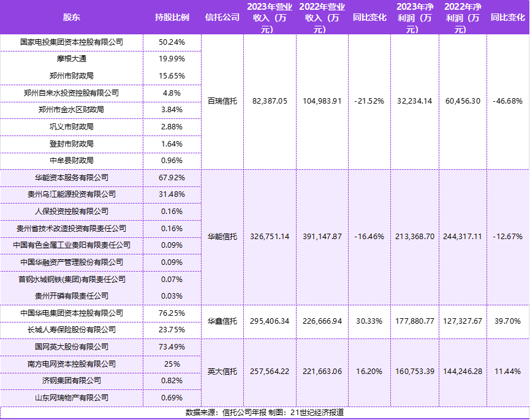Select the 南方电网资本控股有限公司 cell
This screenshot has height=420, width=530.
[71, 364]
